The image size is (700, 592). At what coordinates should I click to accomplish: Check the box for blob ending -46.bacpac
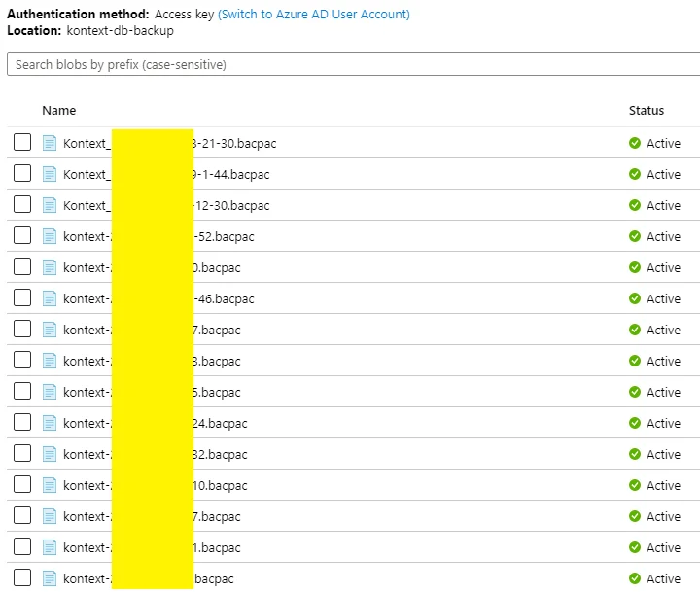point(22,298)
